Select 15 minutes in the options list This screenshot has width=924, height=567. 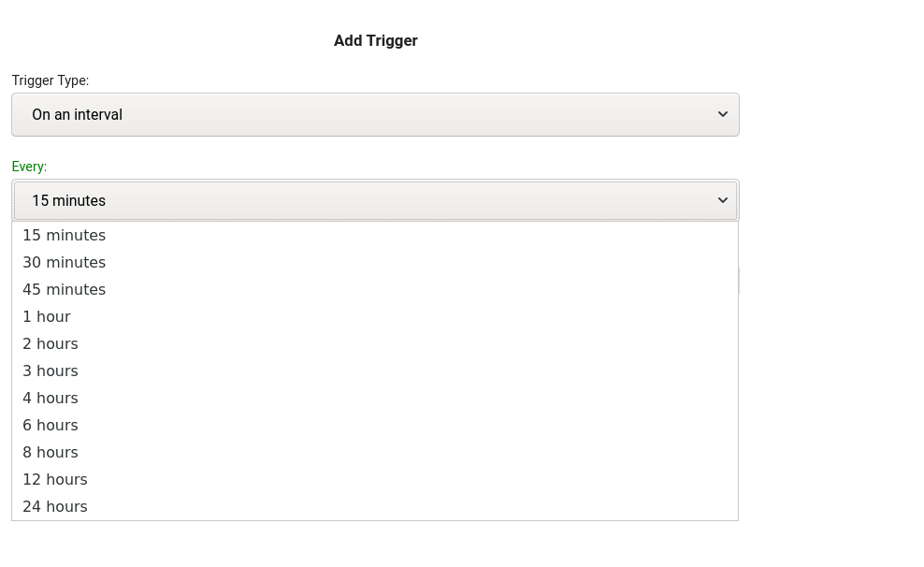point(65,235)
